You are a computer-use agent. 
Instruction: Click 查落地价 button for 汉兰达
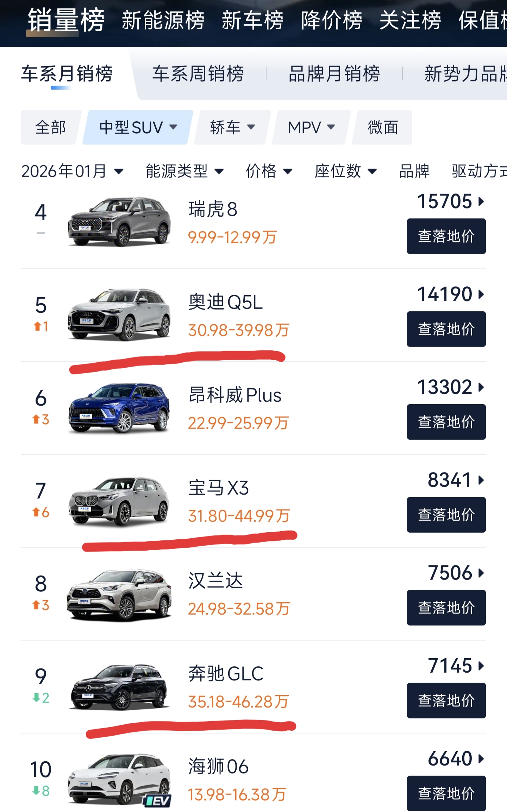446,608
